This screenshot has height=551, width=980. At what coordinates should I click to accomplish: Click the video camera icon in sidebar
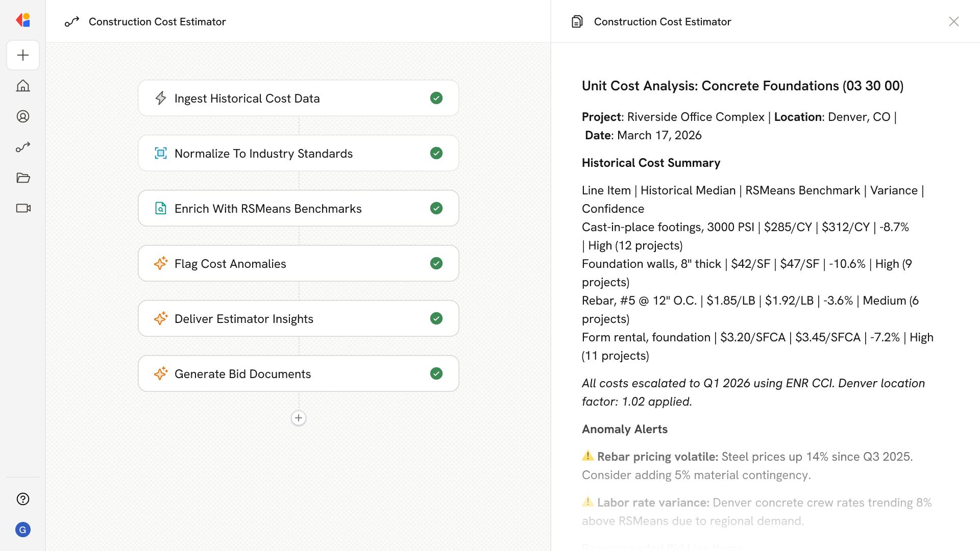(23, 208)
